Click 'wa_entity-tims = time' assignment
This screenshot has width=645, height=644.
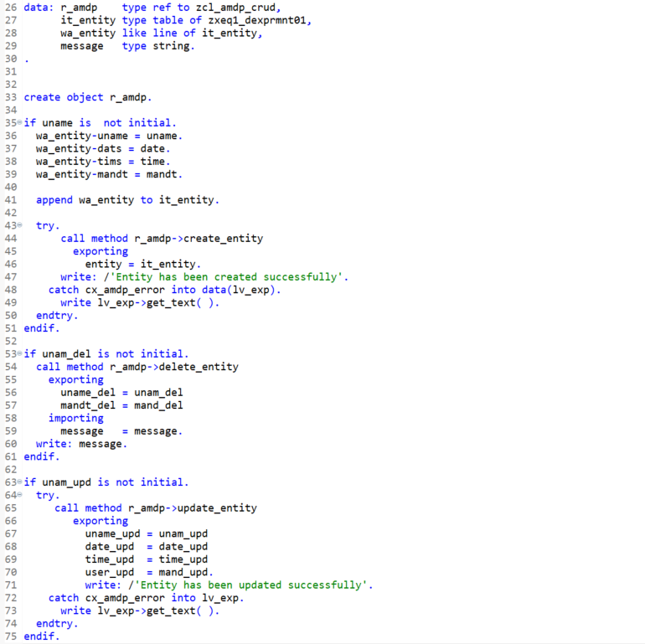click(103, 161)
